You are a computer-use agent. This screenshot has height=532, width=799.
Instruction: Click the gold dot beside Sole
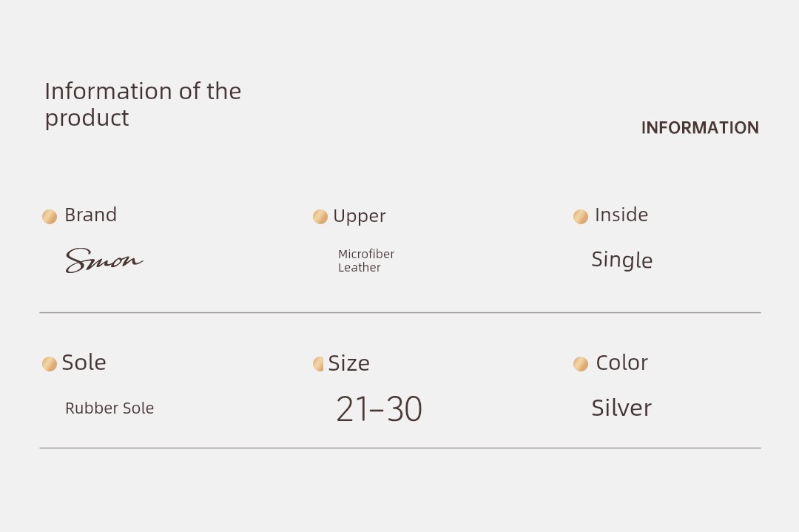coord(50,364)
